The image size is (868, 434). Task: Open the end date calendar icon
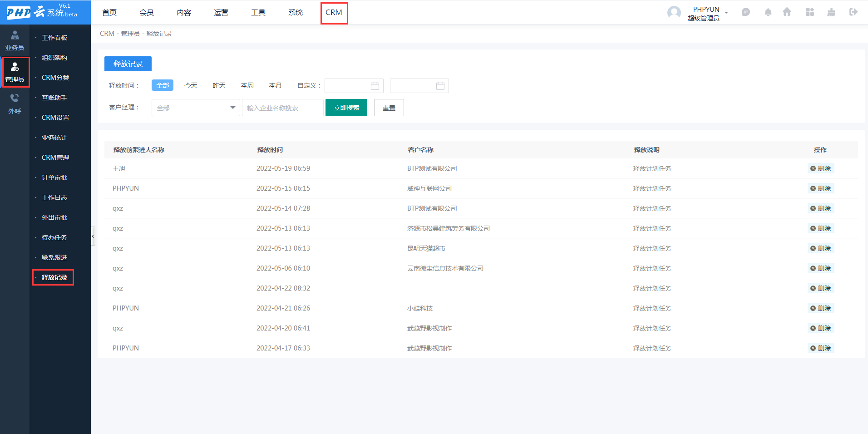[440, 86]
